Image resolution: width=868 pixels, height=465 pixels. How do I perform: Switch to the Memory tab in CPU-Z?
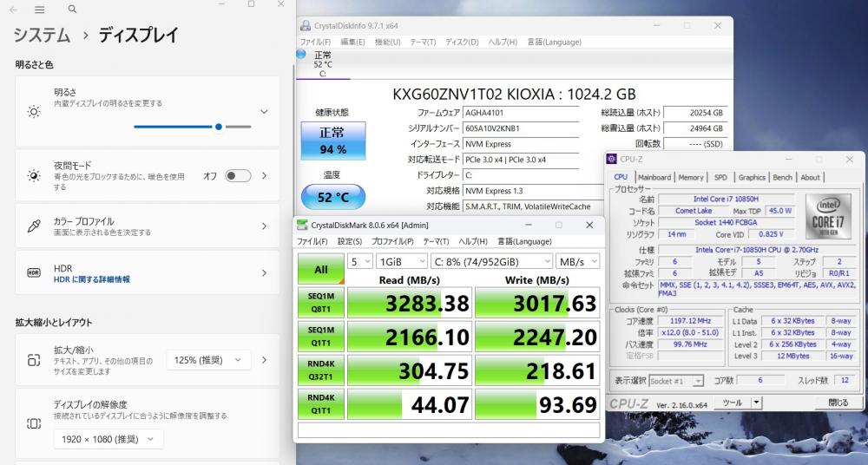pyautogui.click(x=691, y=177)
